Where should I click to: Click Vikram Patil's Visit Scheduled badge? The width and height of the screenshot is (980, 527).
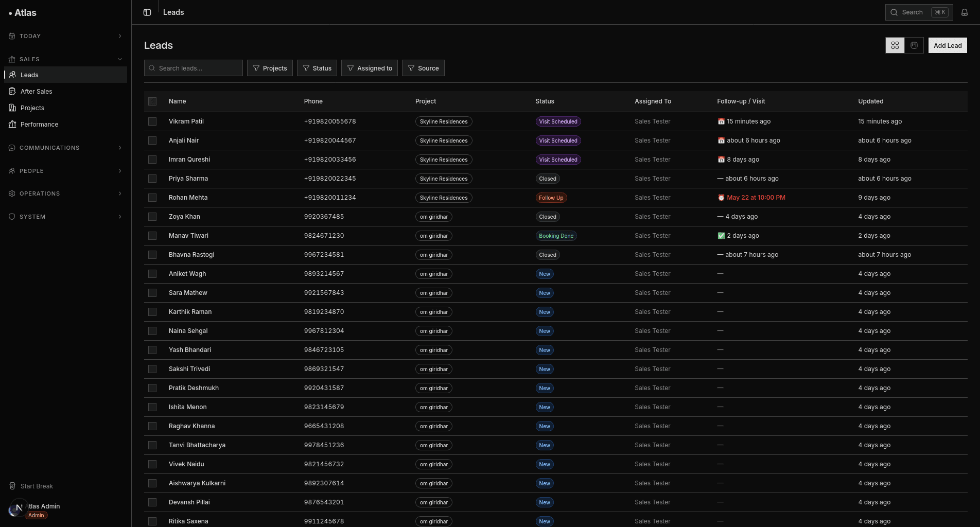(x=558, y=121)
